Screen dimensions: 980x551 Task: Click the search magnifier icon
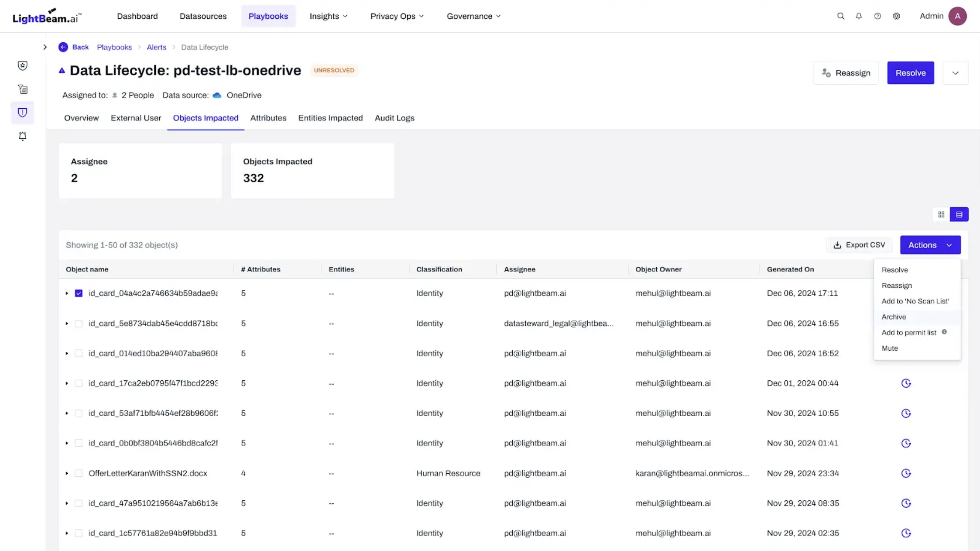click(x=840, y=16)
